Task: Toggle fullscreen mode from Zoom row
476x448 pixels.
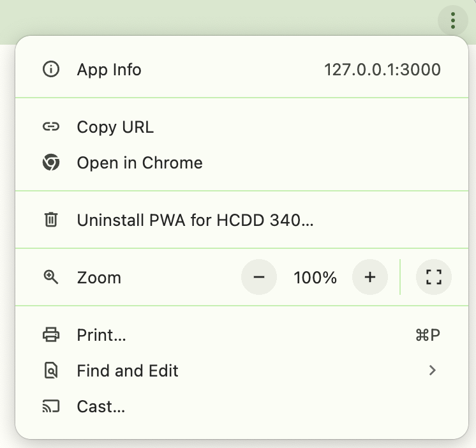Action: tap(433, 277)
